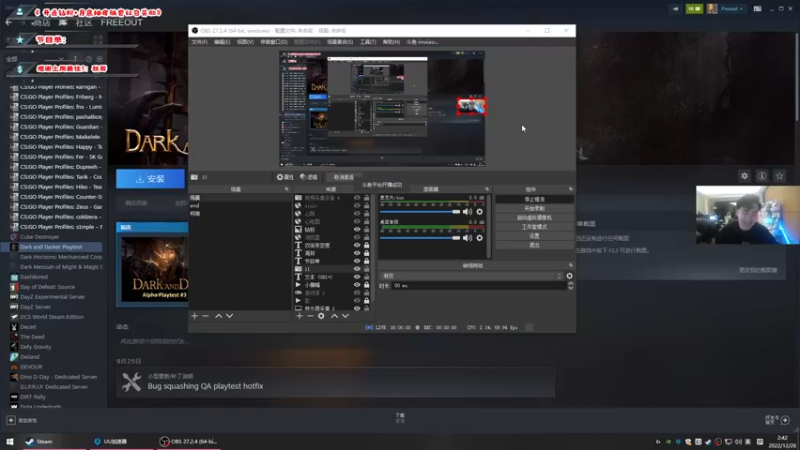Remove the selected source with the minus icon
Image resolution: width=800 pixels, height=450 pixels.
[310, 316]
